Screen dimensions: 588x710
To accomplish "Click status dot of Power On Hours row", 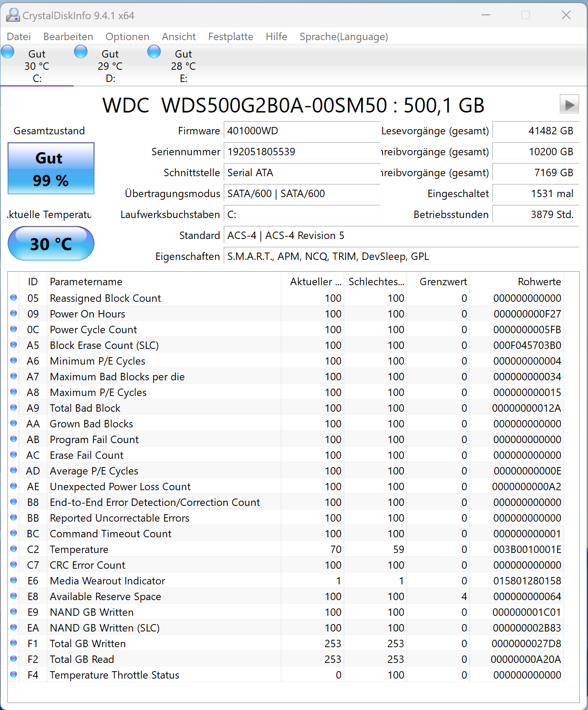I will click(x=14, y=313).
